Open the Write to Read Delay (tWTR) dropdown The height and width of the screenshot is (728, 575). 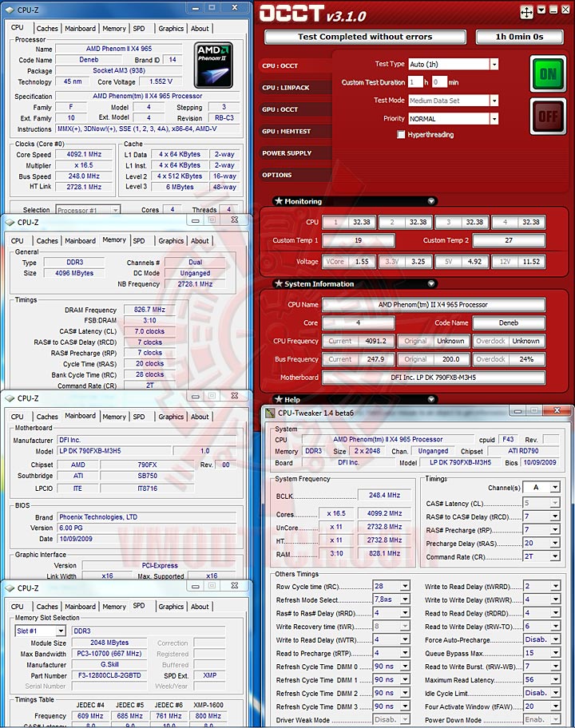405,639
